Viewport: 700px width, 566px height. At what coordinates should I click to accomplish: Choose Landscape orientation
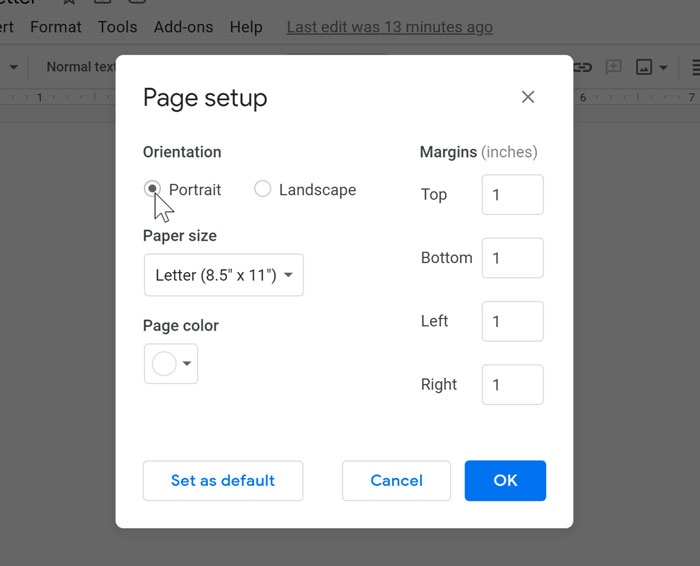tap(263, 189)
